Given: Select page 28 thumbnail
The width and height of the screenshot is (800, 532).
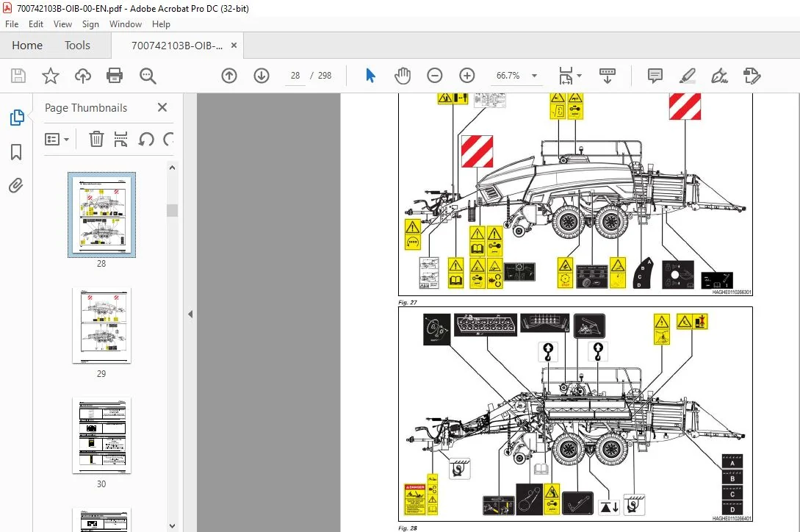Looking at the screenshot, I should tap(101, 215).
